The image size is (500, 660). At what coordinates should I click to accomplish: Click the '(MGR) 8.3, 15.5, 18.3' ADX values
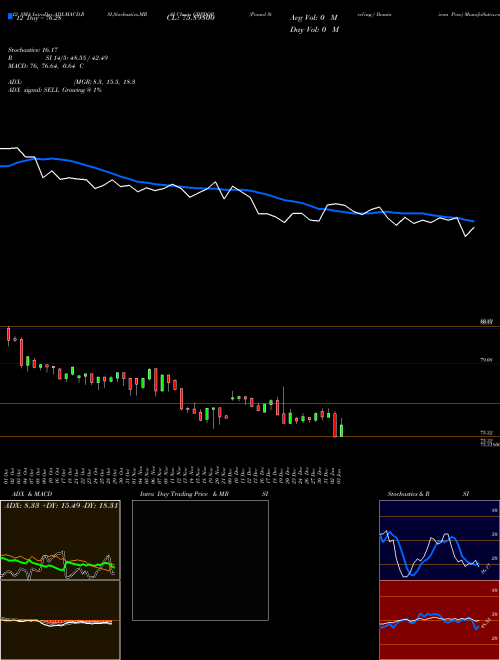click(104, 82)
